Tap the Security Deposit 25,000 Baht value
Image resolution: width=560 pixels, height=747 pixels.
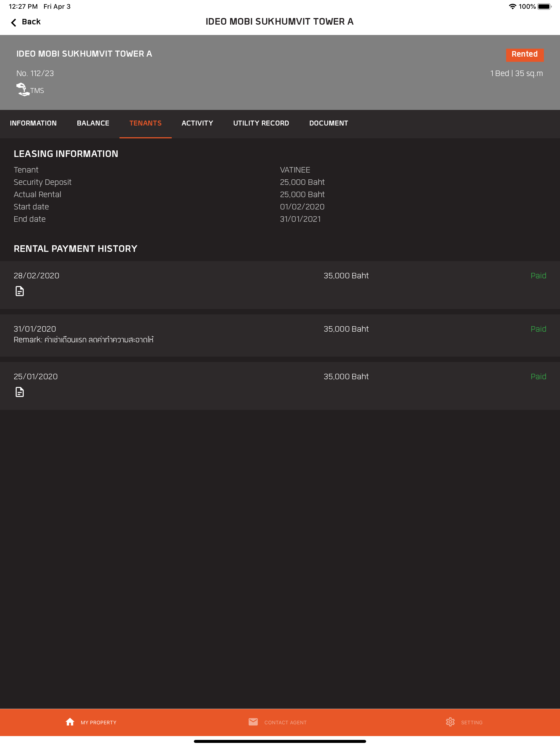(302, 182)
